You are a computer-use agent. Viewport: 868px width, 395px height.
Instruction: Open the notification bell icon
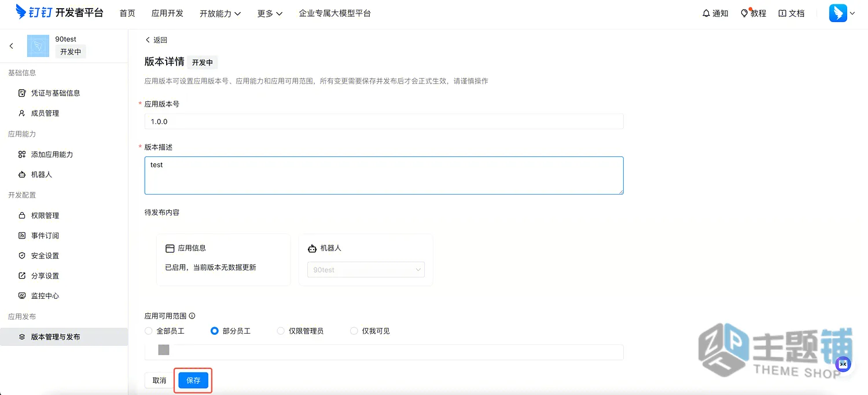tap(706, 13)
